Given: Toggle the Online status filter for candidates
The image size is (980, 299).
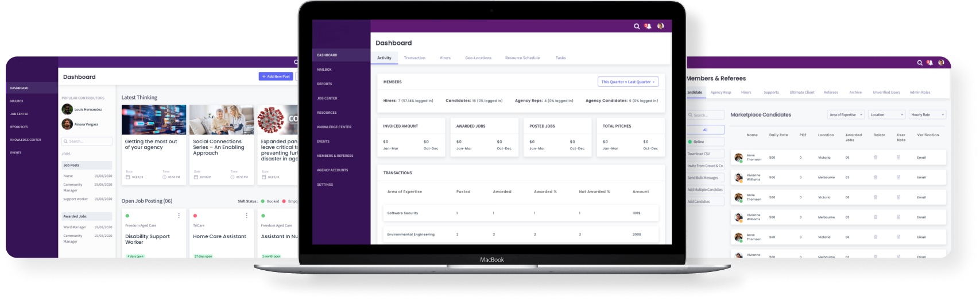Looking at the screenshot, I should 706,142.
